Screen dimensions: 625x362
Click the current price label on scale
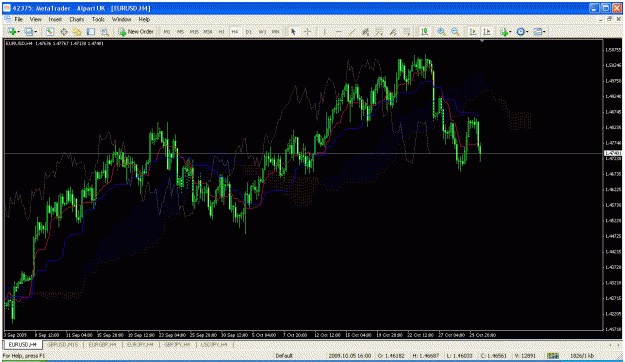(613, 153)
